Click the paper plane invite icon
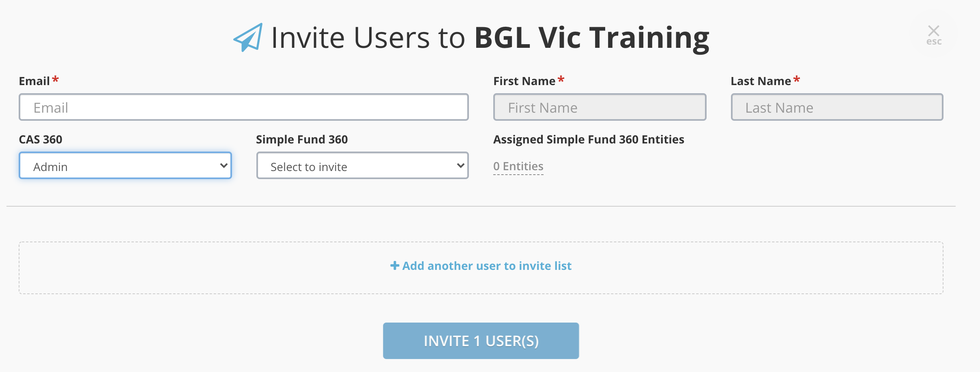Screen dimensions: 980x372 (x=248, y=37)
